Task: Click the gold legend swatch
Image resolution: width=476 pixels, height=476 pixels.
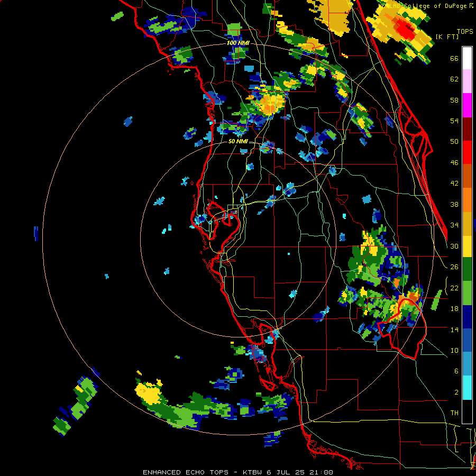Action: point(467,224)
